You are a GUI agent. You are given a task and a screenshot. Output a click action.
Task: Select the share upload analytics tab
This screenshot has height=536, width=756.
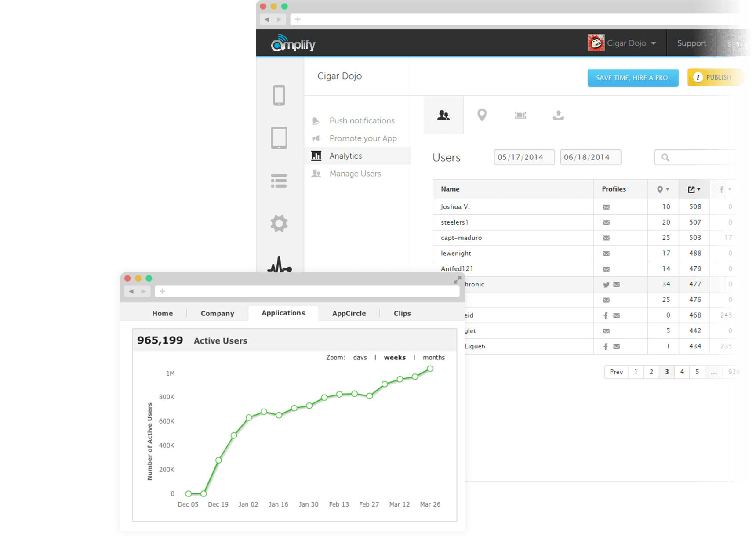(559, 115)
